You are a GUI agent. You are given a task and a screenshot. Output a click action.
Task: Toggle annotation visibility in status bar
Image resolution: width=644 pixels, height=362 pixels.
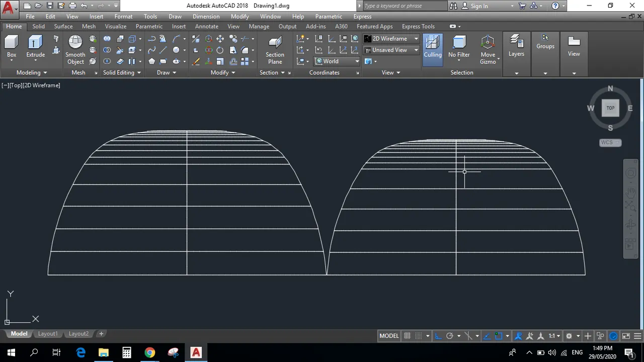pos(518,336)
